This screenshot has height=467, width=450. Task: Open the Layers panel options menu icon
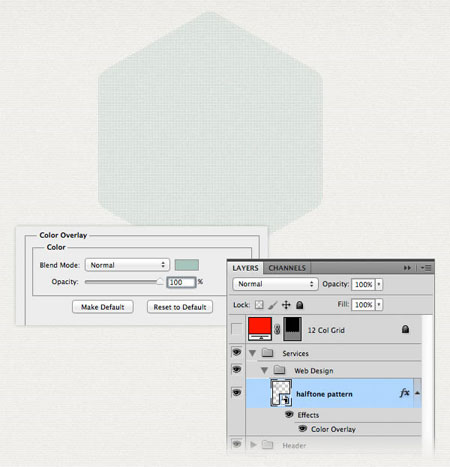(x=426, y=268)
